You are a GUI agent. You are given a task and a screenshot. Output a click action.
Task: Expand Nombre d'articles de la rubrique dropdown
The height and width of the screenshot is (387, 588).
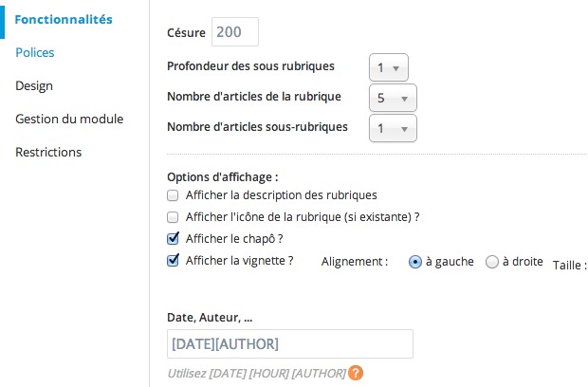click(393, 98)
